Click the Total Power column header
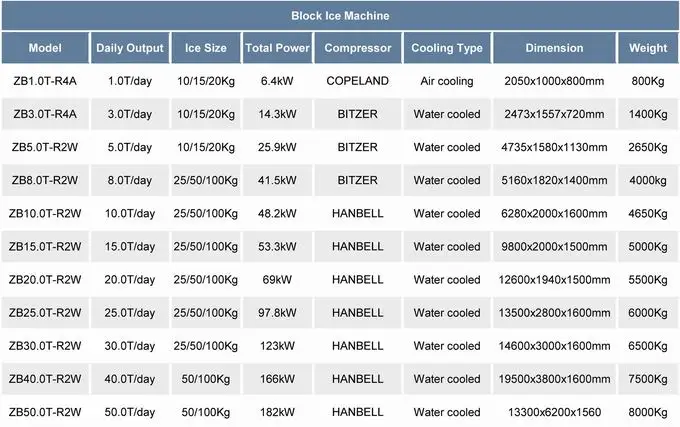The image size is (680, 427). tap(274, 48)
